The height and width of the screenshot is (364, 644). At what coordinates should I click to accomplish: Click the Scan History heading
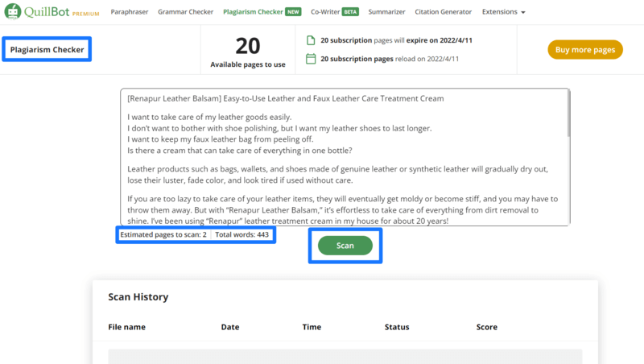coord(138,297)
